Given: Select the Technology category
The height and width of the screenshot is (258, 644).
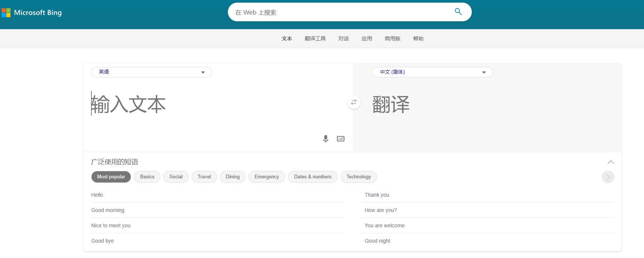Looking at the screenshot, I should click(x=359, y=177).
